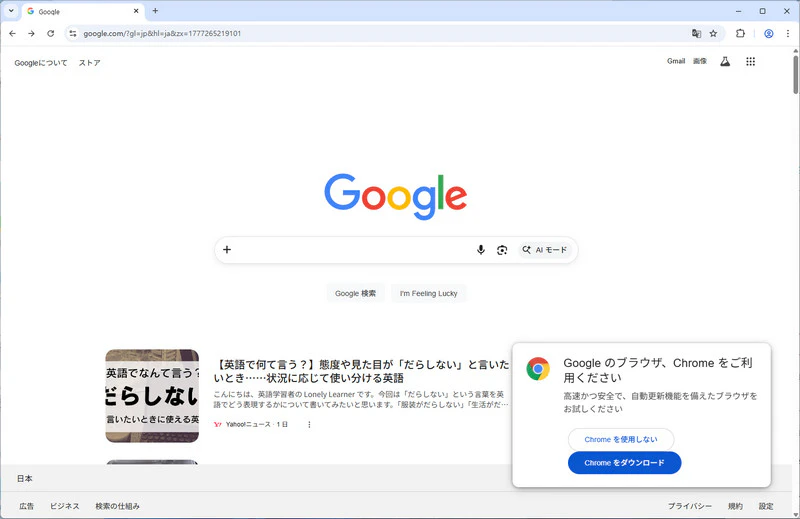
Task: Go forward to next page
Action: coord(32,34)
